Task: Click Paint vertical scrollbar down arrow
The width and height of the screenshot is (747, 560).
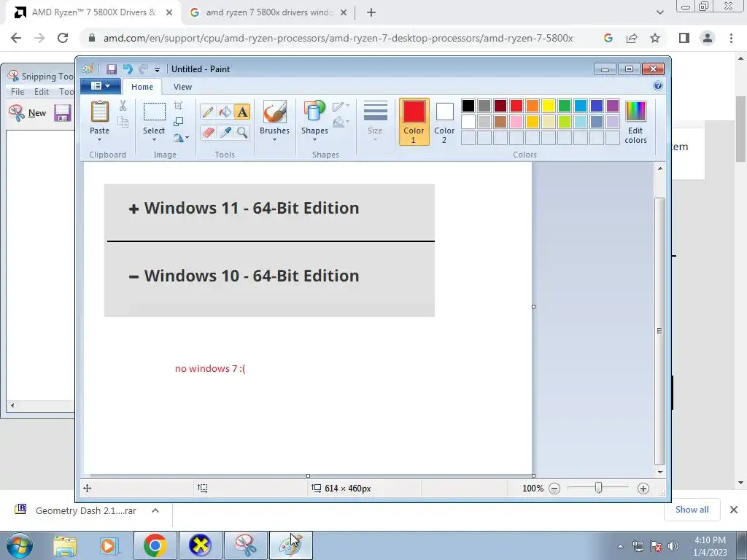Action: (x=659, y=472)
